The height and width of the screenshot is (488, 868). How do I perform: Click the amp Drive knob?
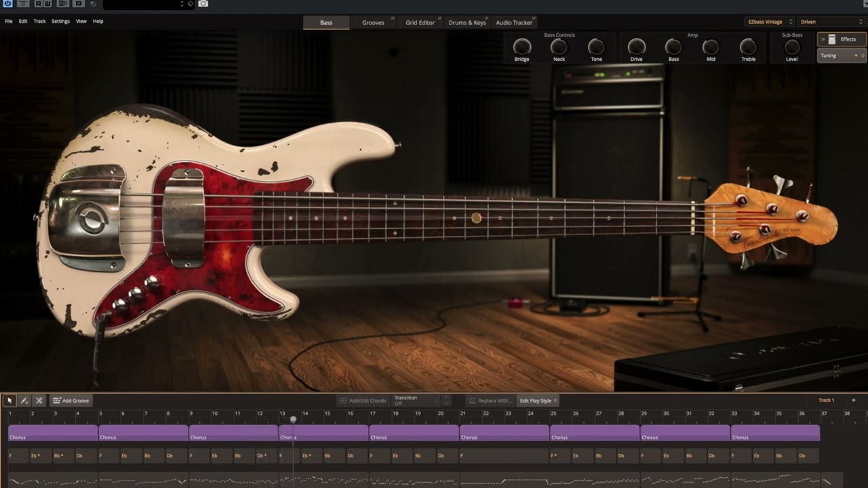pyautogui.click(x=636, y=47)
